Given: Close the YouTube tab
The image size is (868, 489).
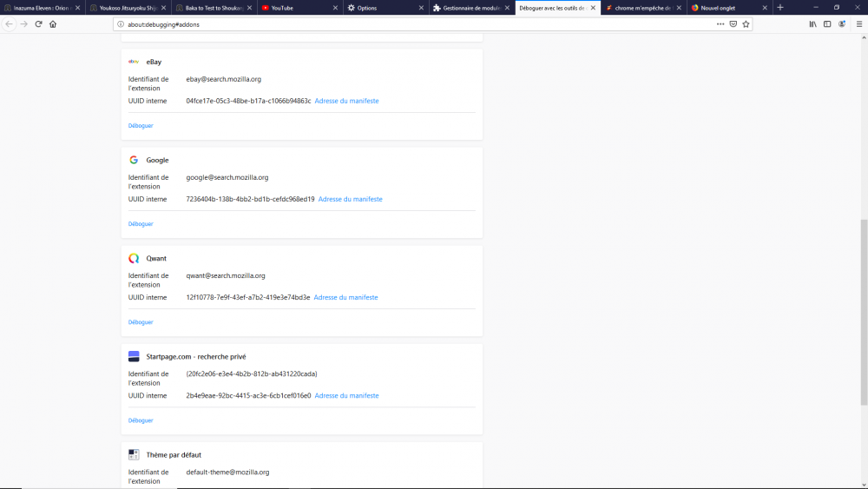Looking at the screenshot, I should (335, 8).
